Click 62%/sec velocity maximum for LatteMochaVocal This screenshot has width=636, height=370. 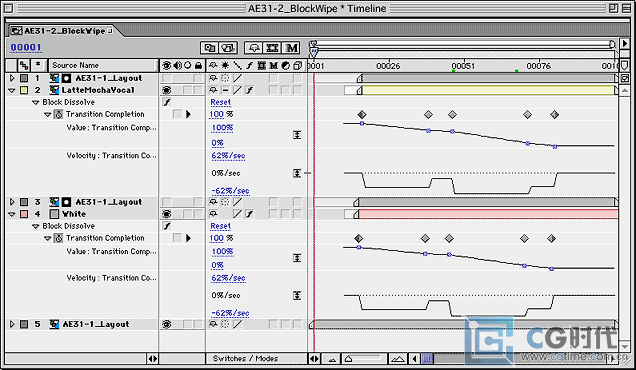(228, 156)
